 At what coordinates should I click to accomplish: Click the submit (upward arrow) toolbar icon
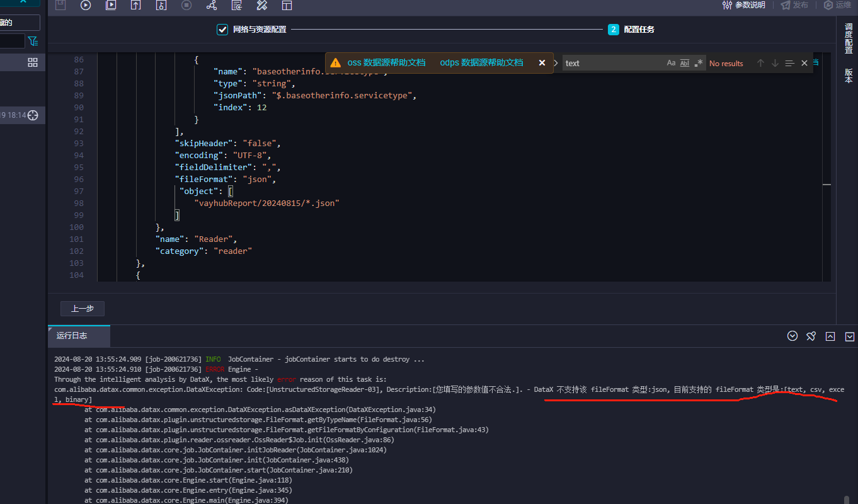coord(136,5)
